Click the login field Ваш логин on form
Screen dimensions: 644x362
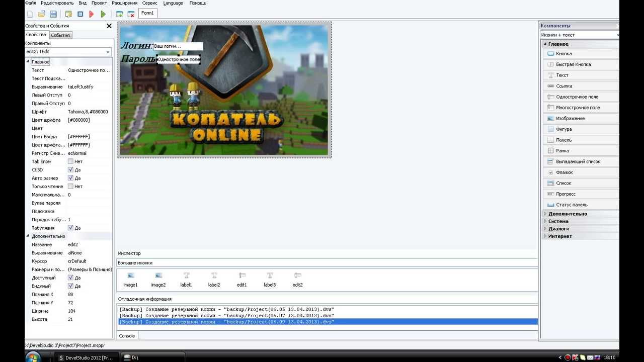pyautogui.click(x=178, y=46)
